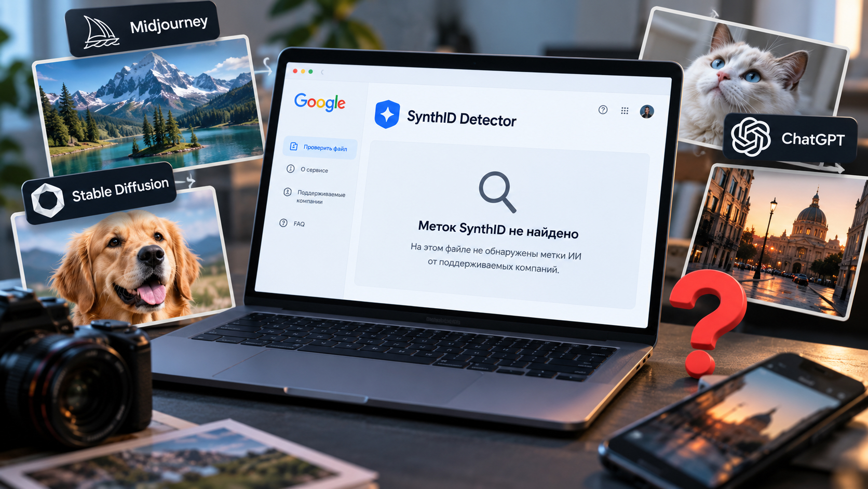Click the Stable Diffusion label badge
Screen dimensions: 868x489
[100, 193]
